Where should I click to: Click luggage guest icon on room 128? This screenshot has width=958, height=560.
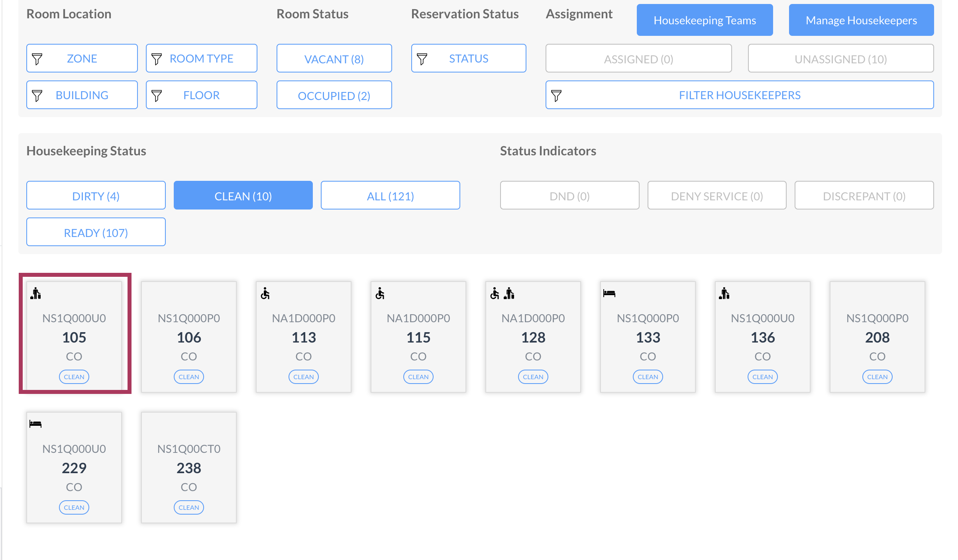(x=509, y=294)
